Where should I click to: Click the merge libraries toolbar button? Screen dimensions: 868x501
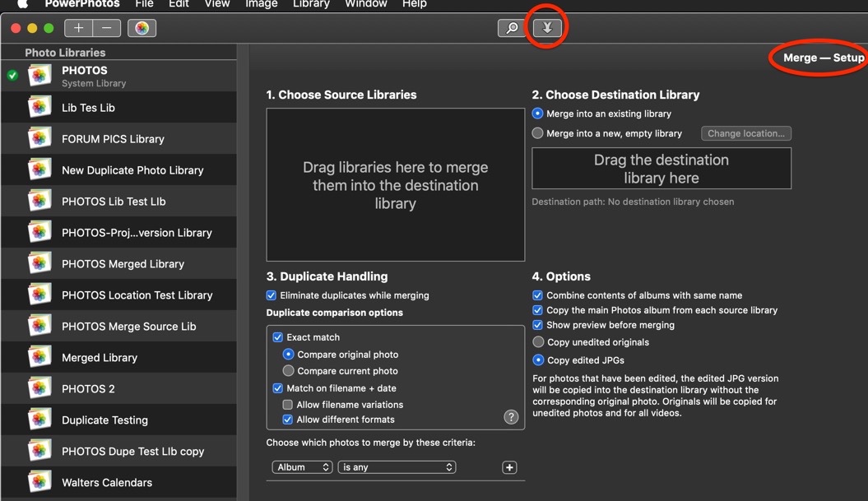coord(547,28)
